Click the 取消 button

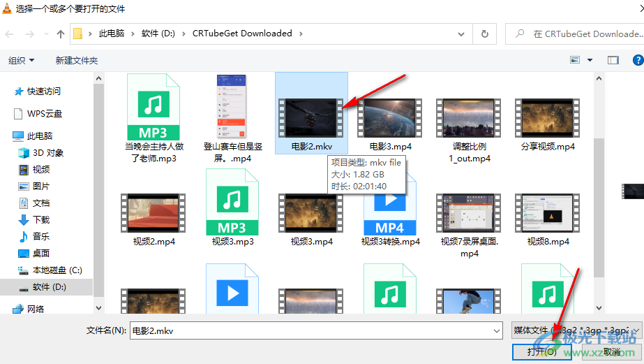pyautogui.click(x=611, y=351)
